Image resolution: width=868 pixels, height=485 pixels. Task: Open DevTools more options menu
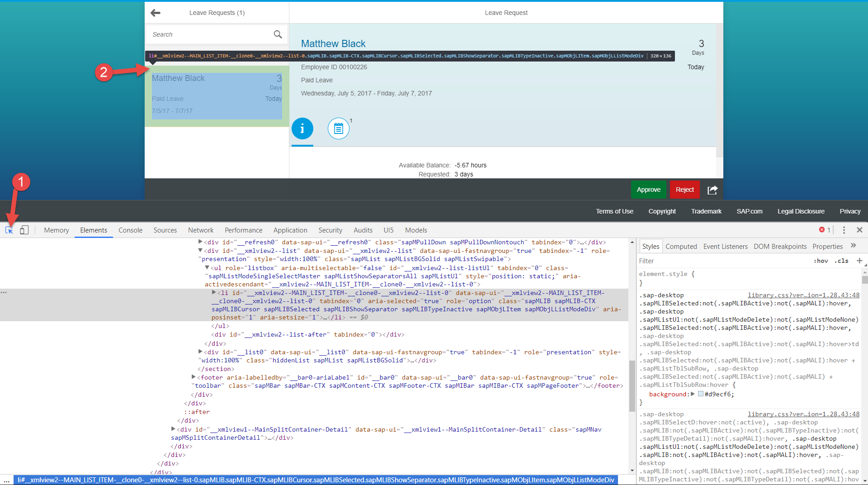click(x=844, y=230)
